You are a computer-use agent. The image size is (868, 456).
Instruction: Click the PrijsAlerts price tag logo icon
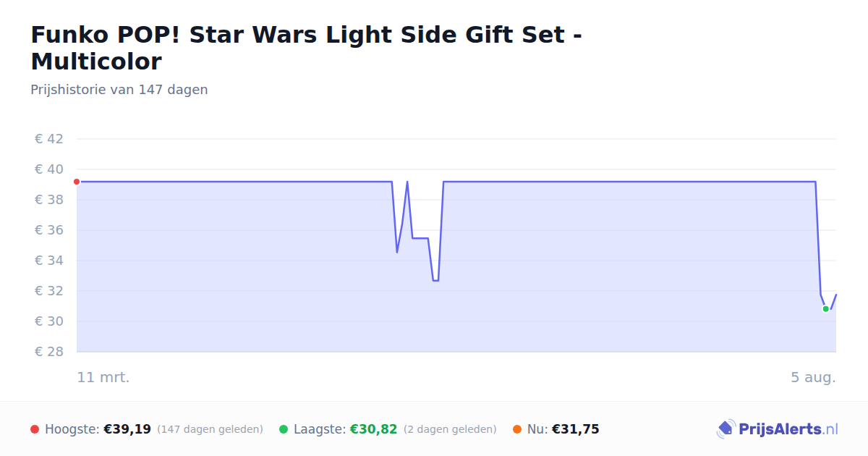(726, 429)
